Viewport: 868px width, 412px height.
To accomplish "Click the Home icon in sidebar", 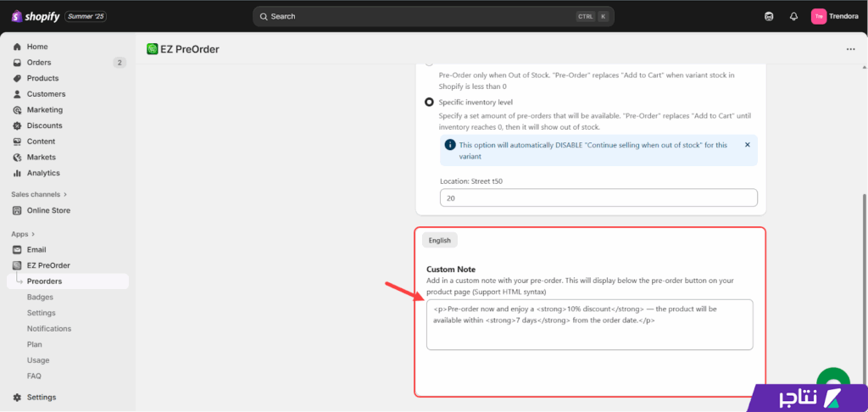I will [17, 47].
